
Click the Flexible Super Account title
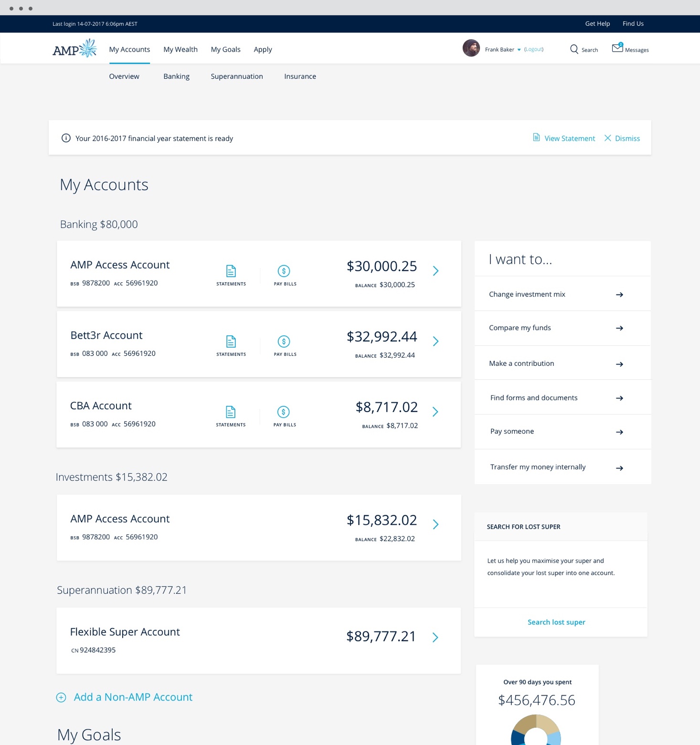(125, 632)
